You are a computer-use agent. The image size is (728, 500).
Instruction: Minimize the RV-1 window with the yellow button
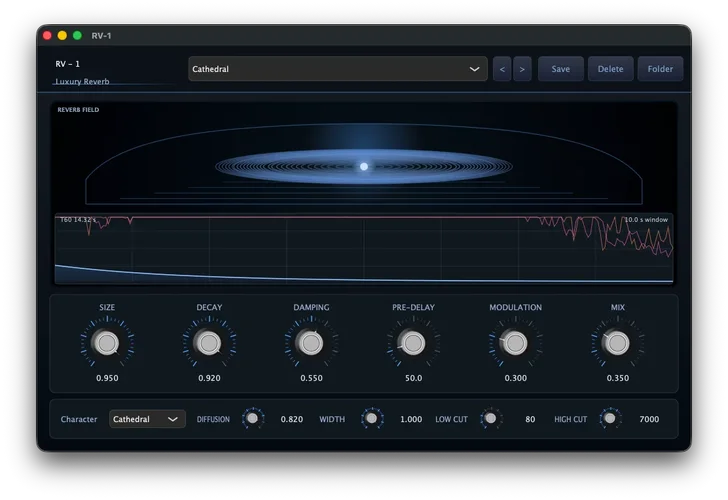[x=62, y=35]
